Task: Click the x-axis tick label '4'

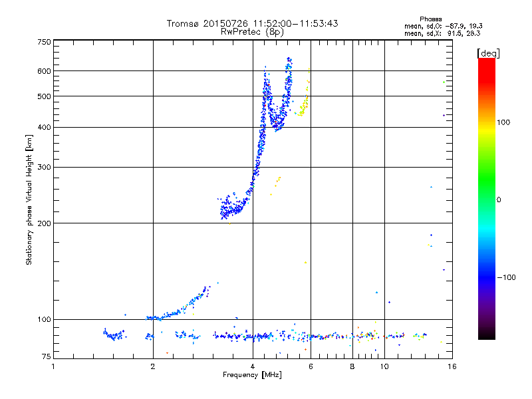Action: [253, 366]
